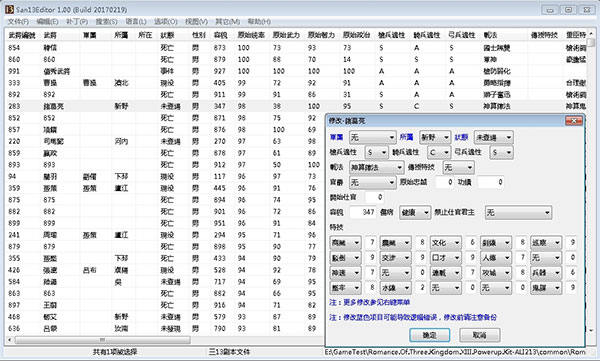Open the 帮助(H) menu
The height and width of the screenshot is (361, 600).
pyautogui.click(x=259, y=21)
